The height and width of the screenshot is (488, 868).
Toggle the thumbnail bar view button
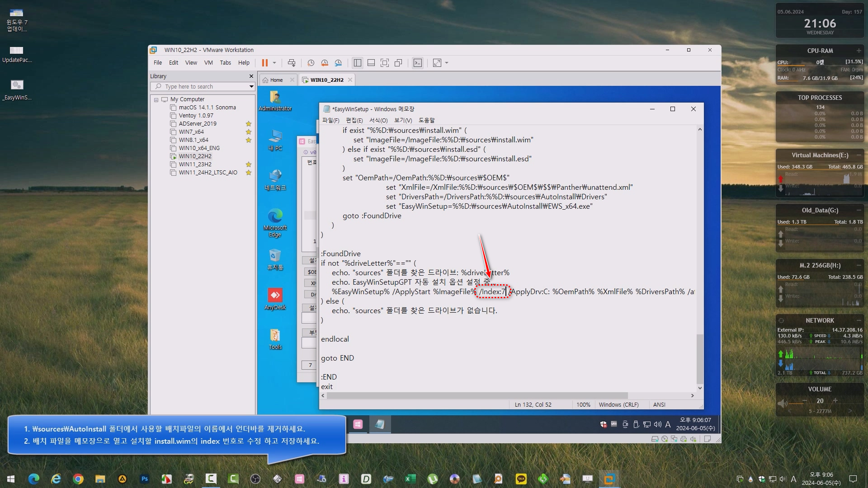click(x=371, y=63)
